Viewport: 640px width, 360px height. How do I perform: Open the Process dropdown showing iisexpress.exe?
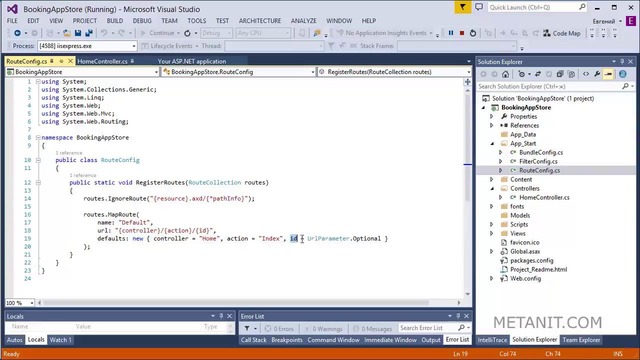(87, 46)
